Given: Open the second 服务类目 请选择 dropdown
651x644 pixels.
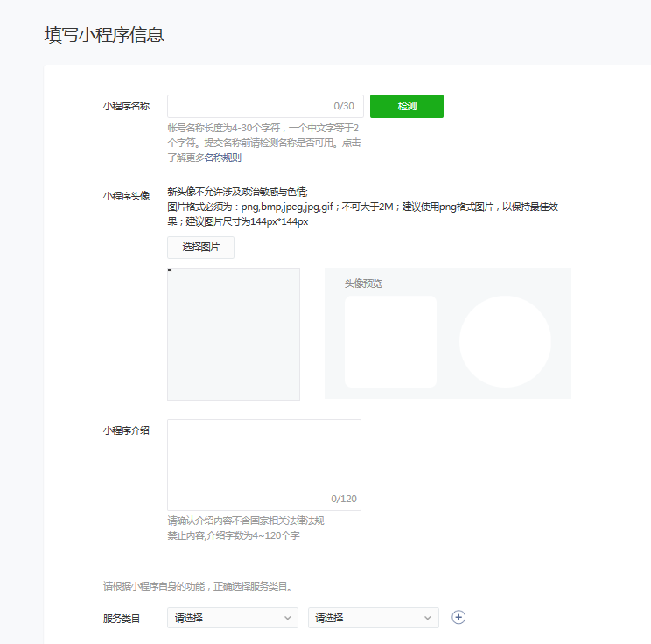Looking at the screenshot, I should pos(374,618).
